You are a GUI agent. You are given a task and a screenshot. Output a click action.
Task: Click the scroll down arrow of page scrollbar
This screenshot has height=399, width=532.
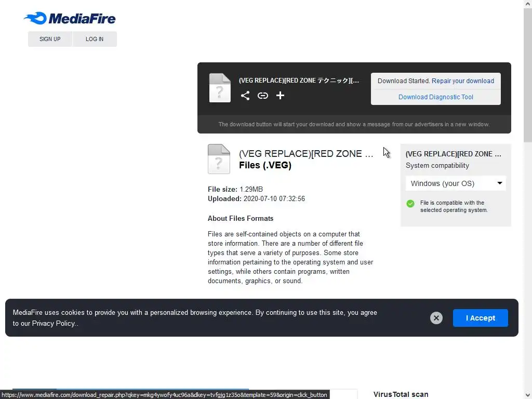tap(528, 395)
